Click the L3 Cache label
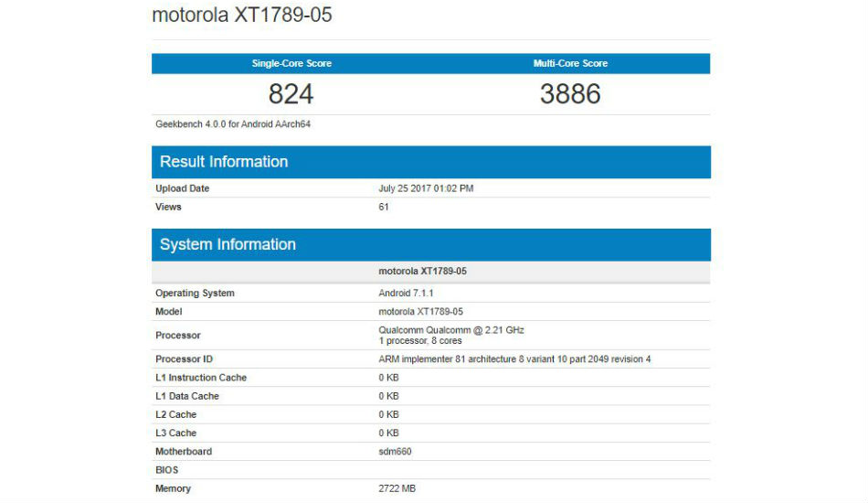This screenshot has width=868, height=503. pyautogui.click(x=176, y=433)
